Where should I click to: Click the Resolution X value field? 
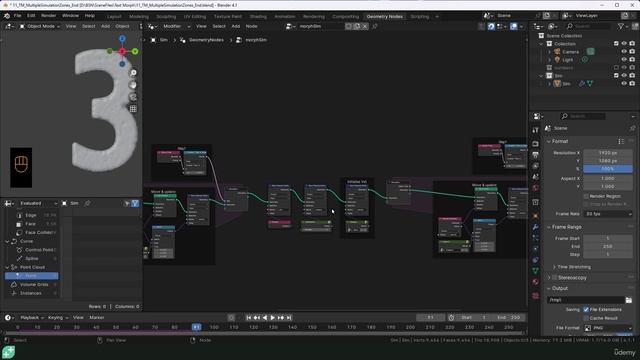tap(608, 153)
